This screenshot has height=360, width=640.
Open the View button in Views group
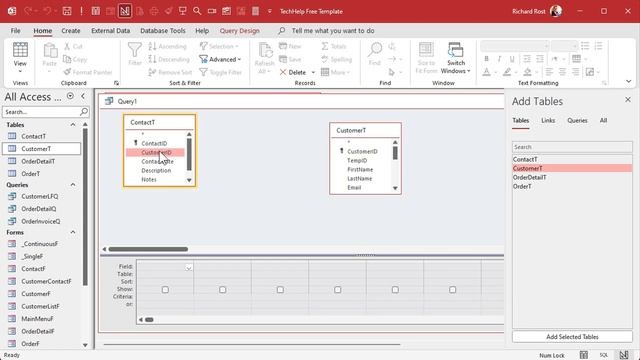point(20,57)
